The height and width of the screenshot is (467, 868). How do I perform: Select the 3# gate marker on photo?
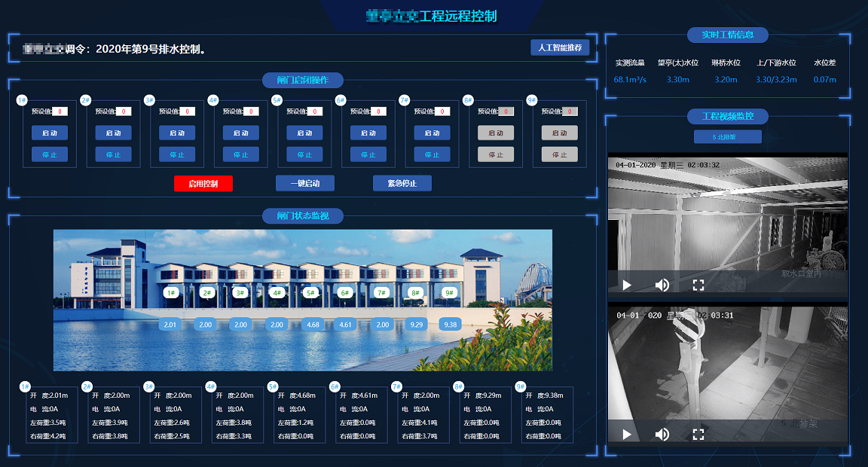pyautogui.click(x=240, y=293)
